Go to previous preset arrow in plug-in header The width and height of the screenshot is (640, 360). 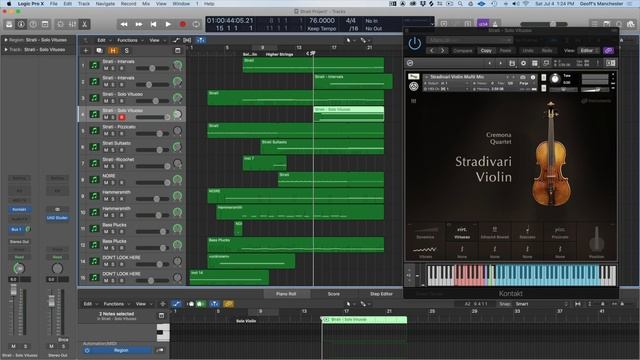tap(432, 51)
